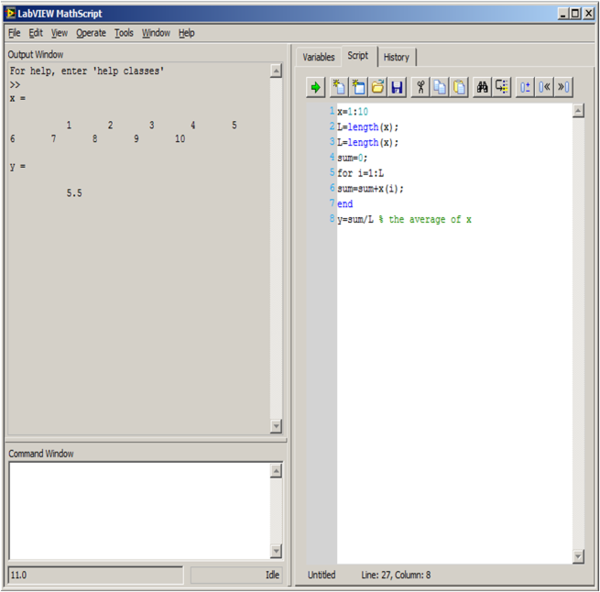Viewport: 600px width, 592px height.
Task: Click the '11.0' status field
Action: (96, 575)
